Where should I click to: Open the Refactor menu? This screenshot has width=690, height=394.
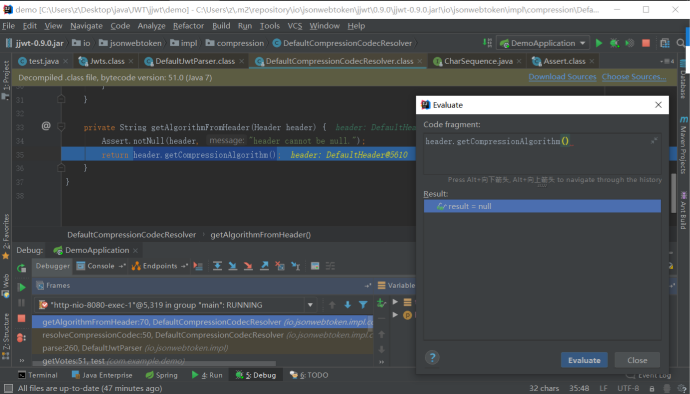[x=188, y=26]
